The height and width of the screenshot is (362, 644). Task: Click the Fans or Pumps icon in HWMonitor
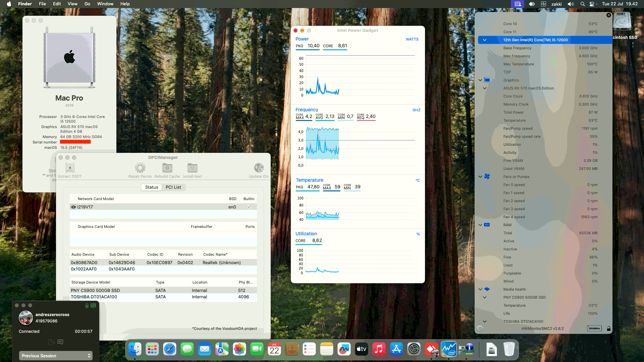click(x=487, y=177)
